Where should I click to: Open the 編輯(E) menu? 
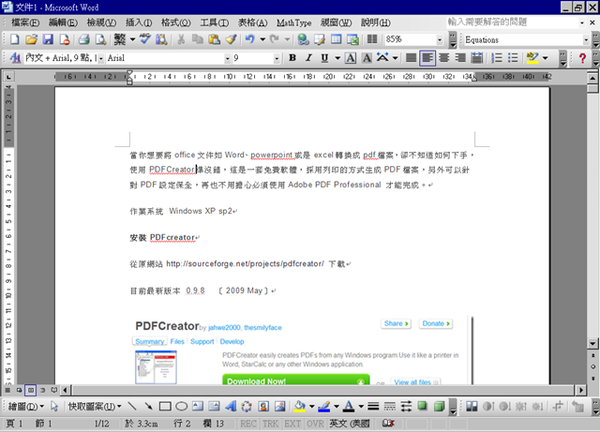tap(63, 23)
